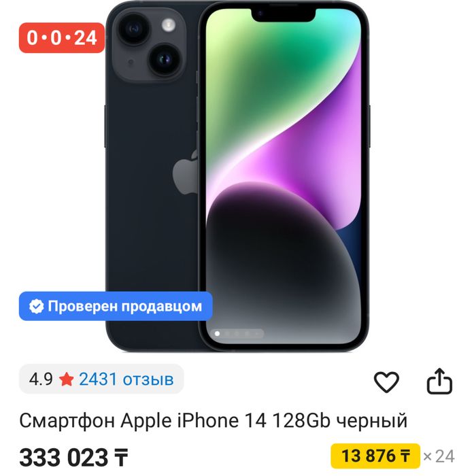Jump to the fourth image pagination dot

pos(247,334)
